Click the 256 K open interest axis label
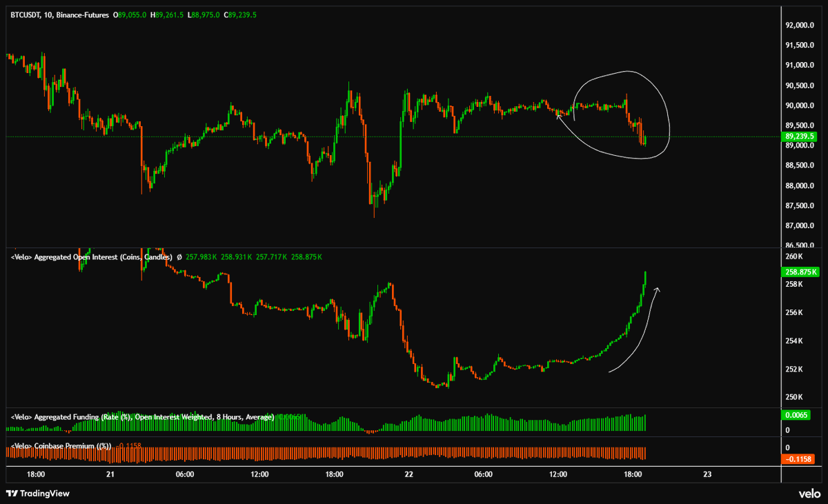Image resolution: width=828 pixels, height=504 pixels. click(x=794, y=312)
